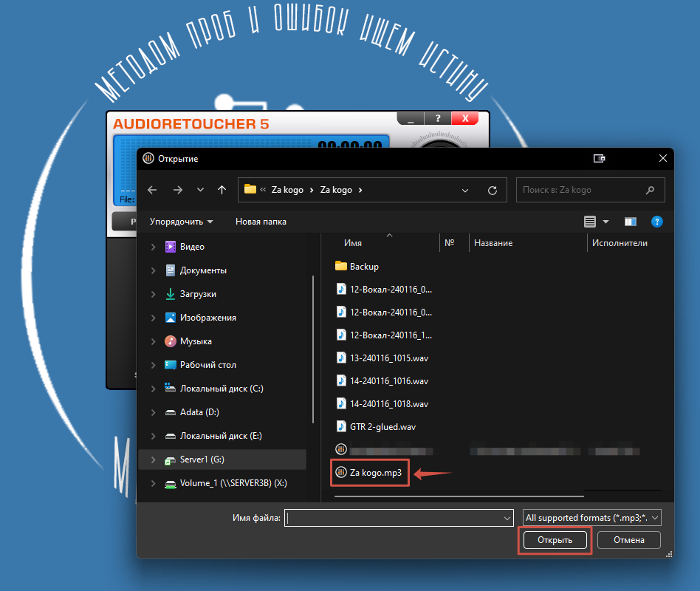Select the Видео folder icon
The height and width of the screenshot is (591, 700).
coord(171,247)
